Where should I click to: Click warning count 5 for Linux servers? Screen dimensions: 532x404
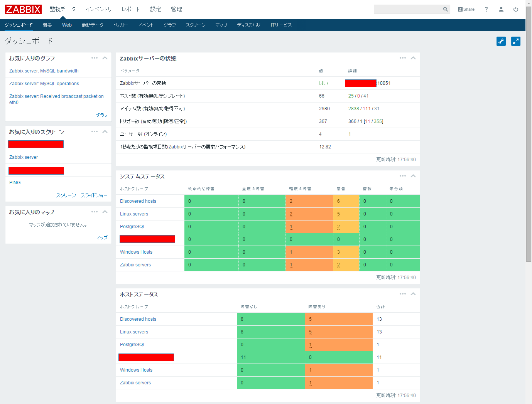(x=338, y=214)
